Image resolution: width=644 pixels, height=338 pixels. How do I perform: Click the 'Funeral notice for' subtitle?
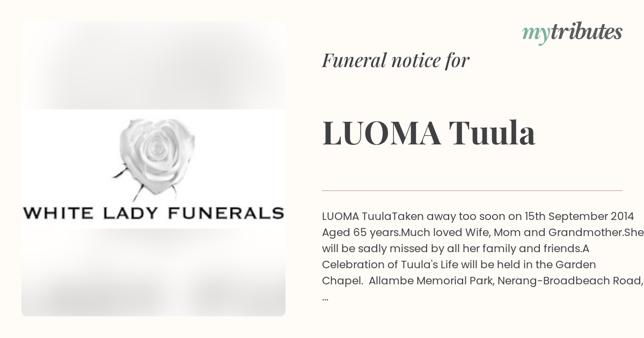pyautogui.click(x=396, y=60)
